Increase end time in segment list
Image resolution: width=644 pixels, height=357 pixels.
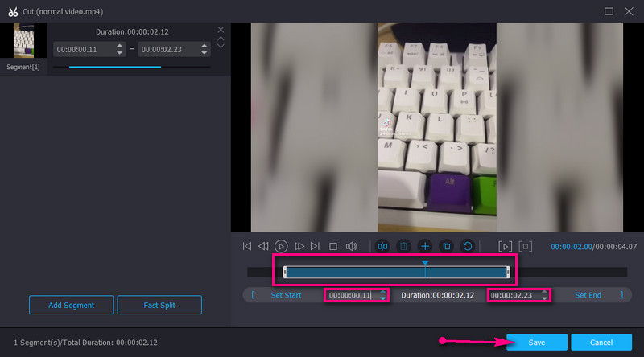pos(204,46)
